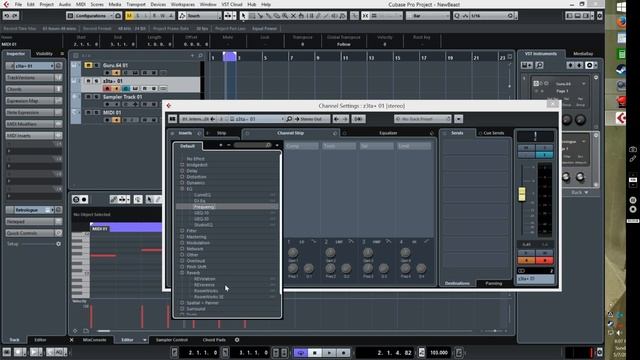
Task: Open the Chords inspector section
Action: tap(33, 89)
